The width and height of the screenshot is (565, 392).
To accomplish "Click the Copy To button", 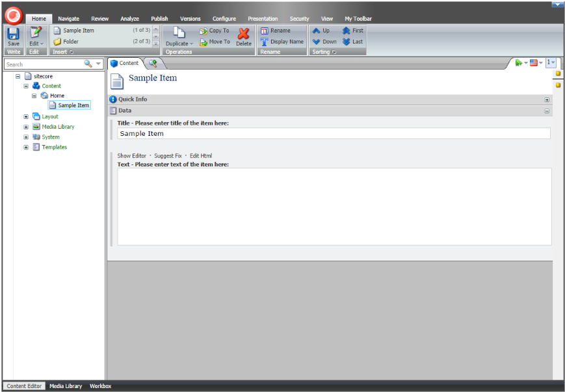I will pyautogui.click(x=215, y=31).
